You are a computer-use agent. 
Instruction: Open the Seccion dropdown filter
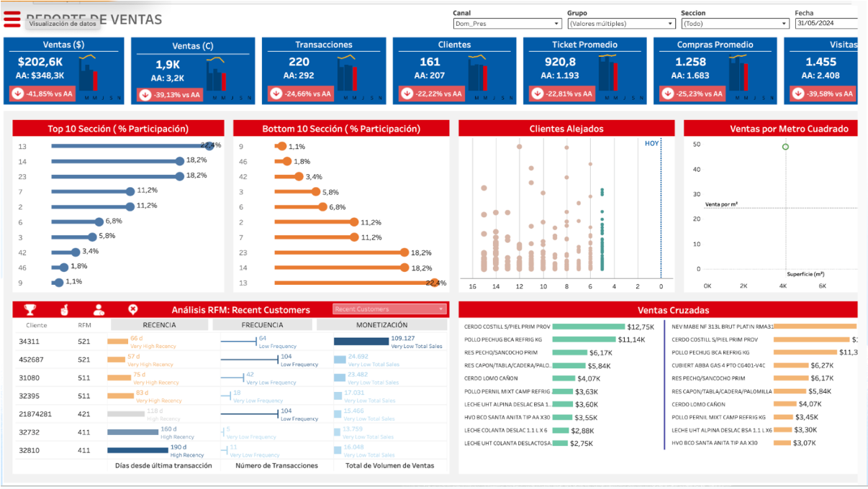[x=735, y=24]
